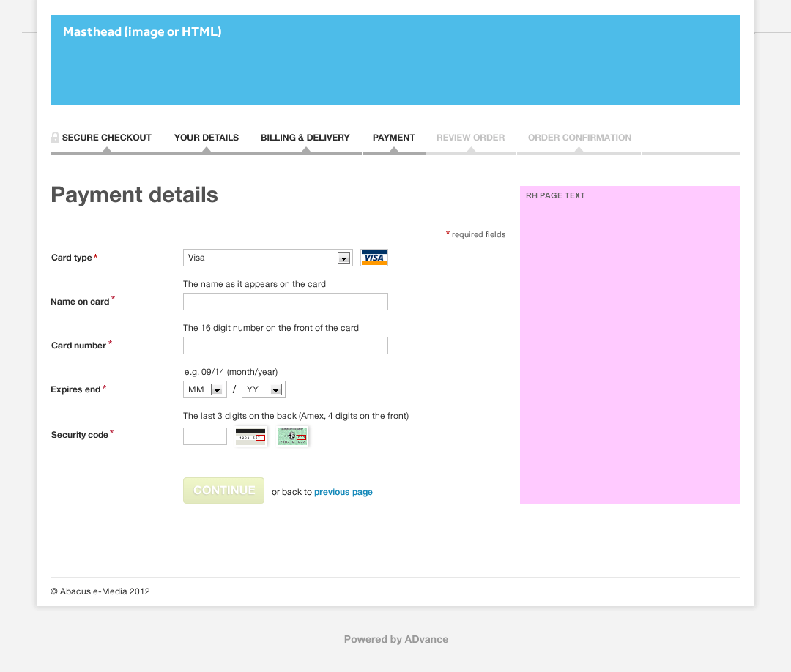Follow the previous page link
The height and width of the screenshot is (672, 791).
pyautogui.click(x=343, y=492)
